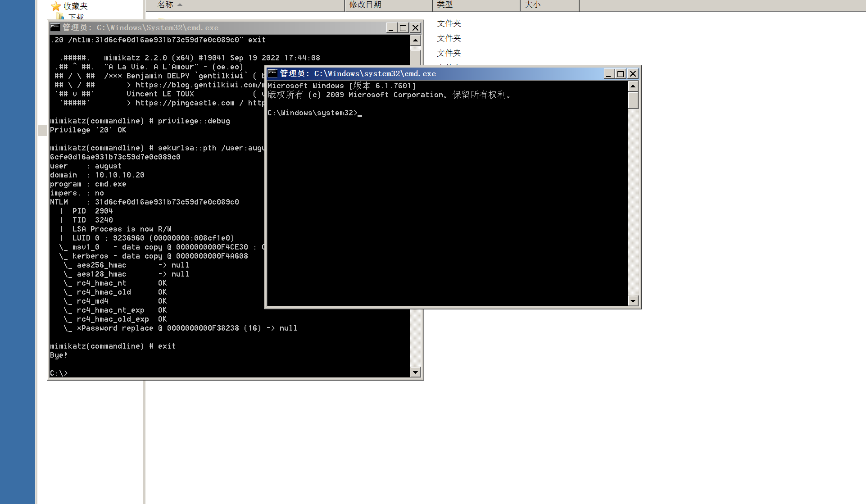The image size is (866, 504).
Task: Sort by 类型 column header
Action: 445,5
